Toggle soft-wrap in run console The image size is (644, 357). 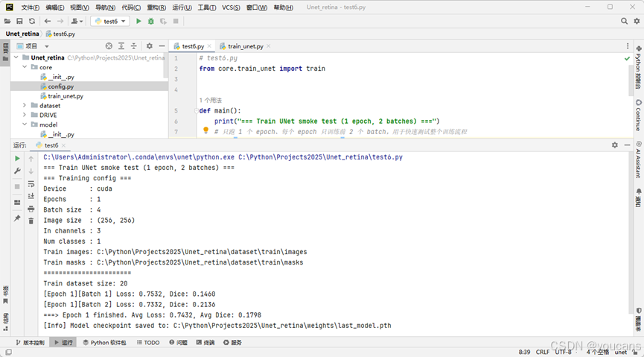click(31, 184)
